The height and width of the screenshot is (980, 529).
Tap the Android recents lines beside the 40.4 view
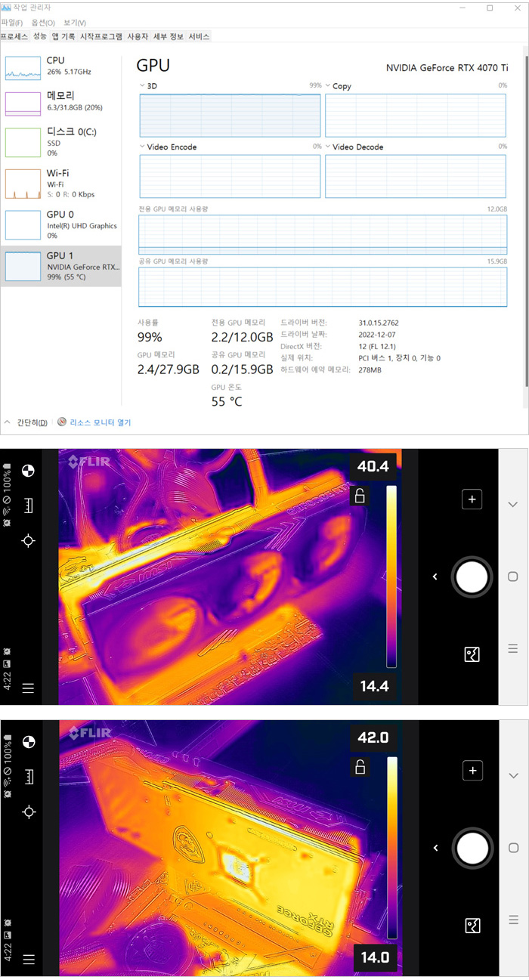(513, 648)
